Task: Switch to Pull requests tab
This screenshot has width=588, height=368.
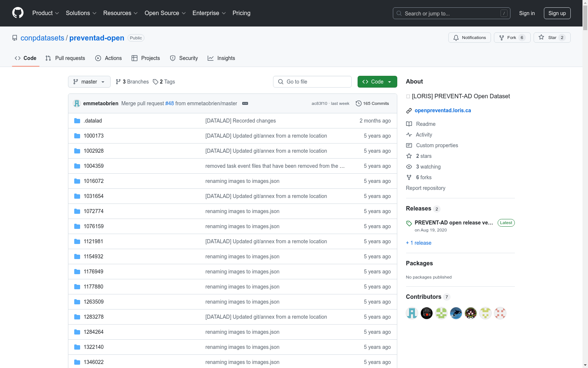Action: (x=65, y=58)
